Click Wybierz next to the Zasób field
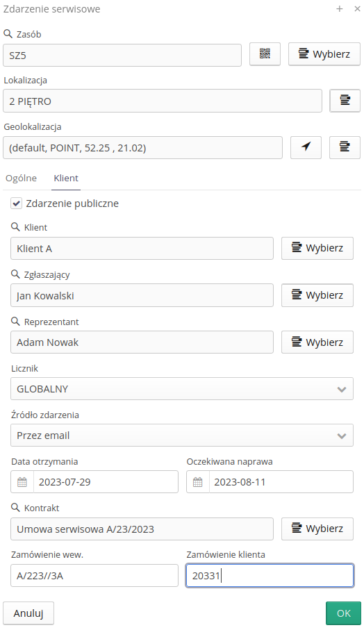This screenshot has width=364, height=630. 324,54
